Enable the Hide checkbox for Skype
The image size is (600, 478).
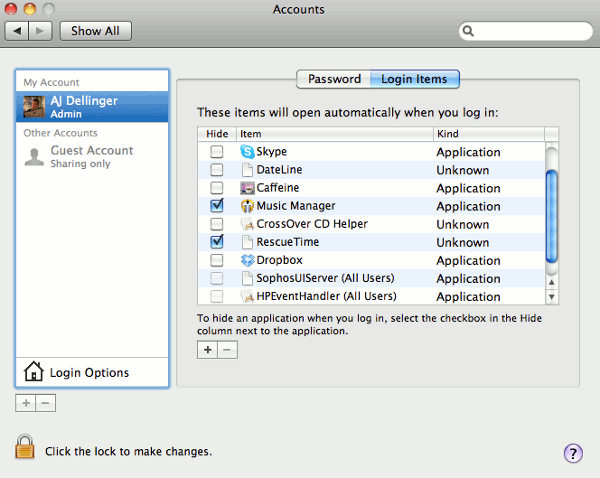tap(217, 152)
